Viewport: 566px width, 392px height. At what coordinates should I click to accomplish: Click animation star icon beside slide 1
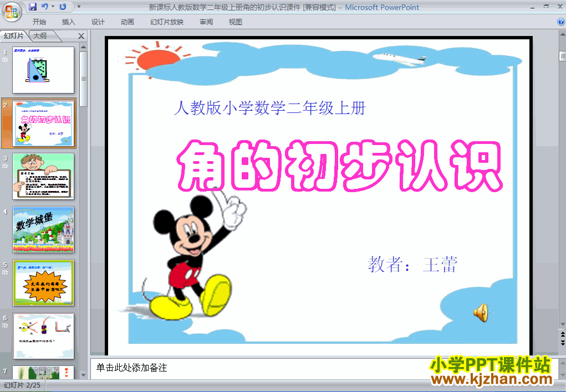[5, 60]
